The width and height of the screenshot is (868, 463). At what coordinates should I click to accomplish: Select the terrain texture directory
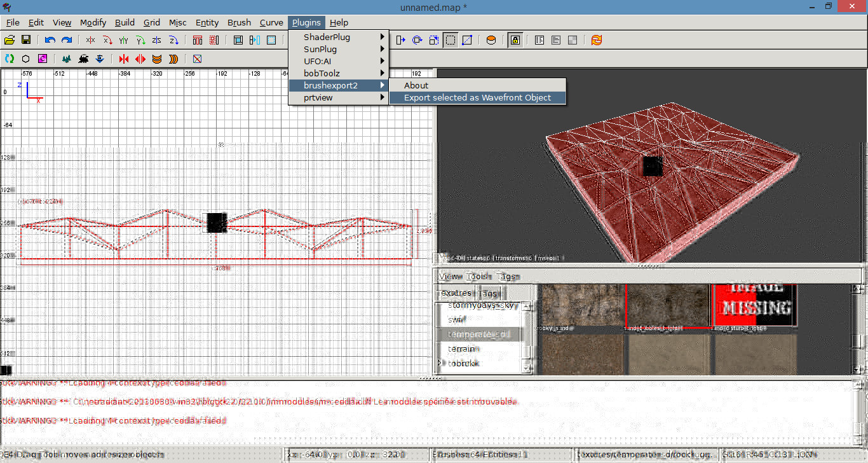(x=461, y=349)
